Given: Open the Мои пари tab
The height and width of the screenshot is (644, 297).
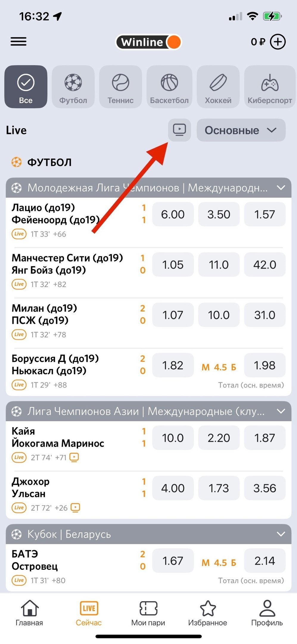Looking at the screenshot, I should click(x=148, y=614).
